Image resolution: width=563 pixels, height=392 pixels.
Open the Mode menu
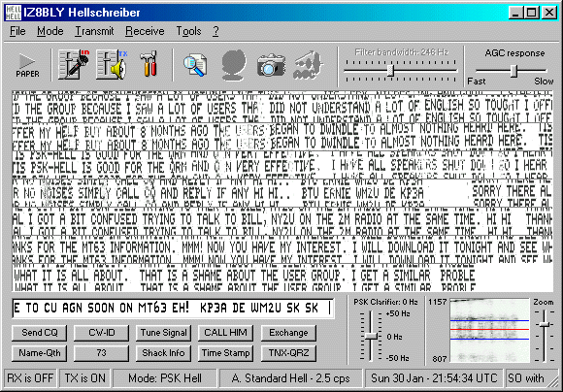tap(50, 31)
